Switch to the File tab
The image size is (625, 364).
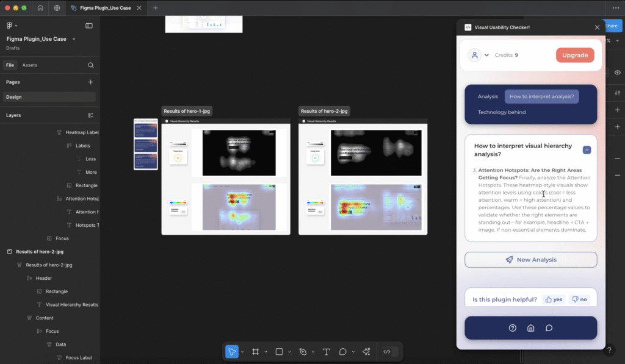[10, 65]
